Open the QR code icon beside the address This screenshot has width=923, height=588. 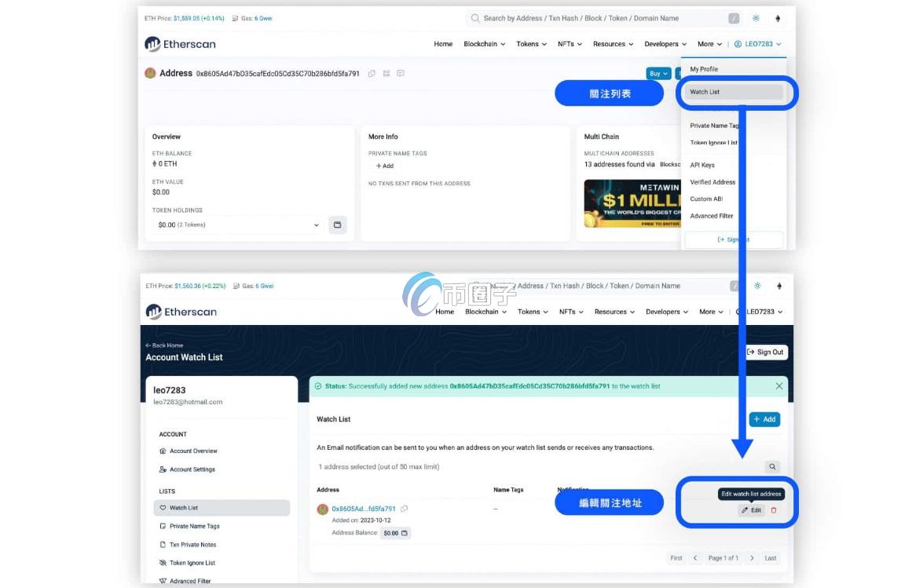(386, 73)
